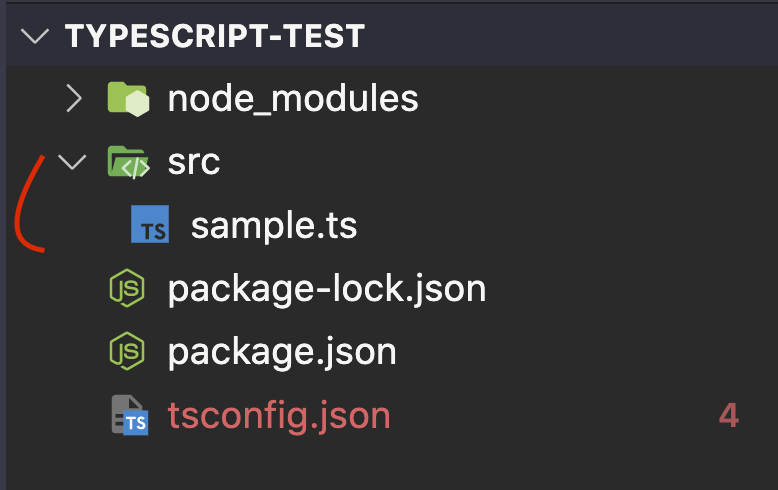Collapse the src folder chevron
Screen dimensions: 778x490
tap(72, 162)
